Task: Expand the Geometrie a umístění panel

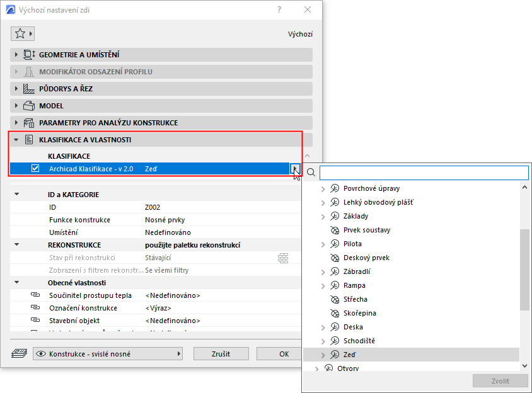Action: [x=16, y=55]
